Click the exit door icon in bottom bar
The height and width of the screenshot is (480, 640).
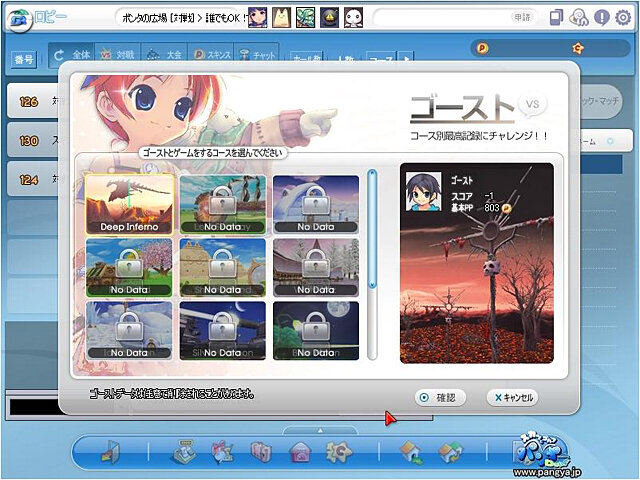110,452
